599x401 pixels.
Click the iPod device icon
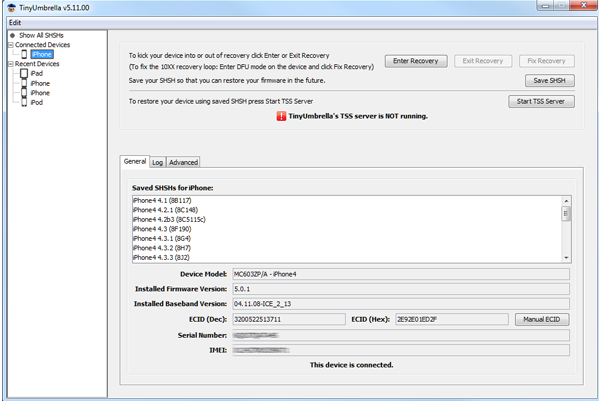(x=24, y=102)
